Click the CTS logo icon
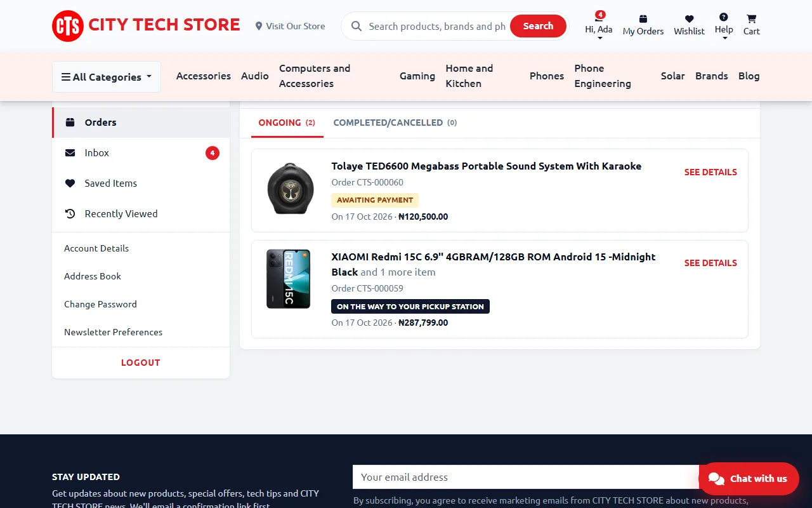Screen dimensions: 812x508 (68, 26)
